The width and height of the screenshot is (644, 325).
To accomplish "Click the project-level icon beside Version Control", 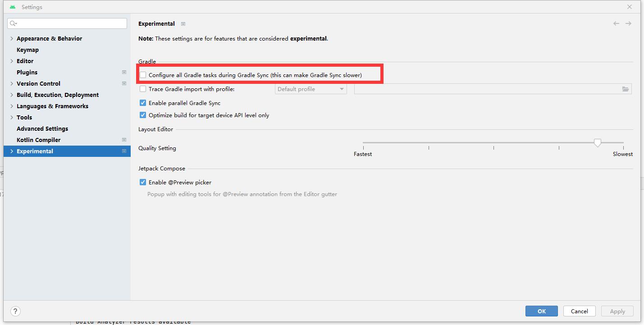I will pyautogui.click(x=124, y=83).
